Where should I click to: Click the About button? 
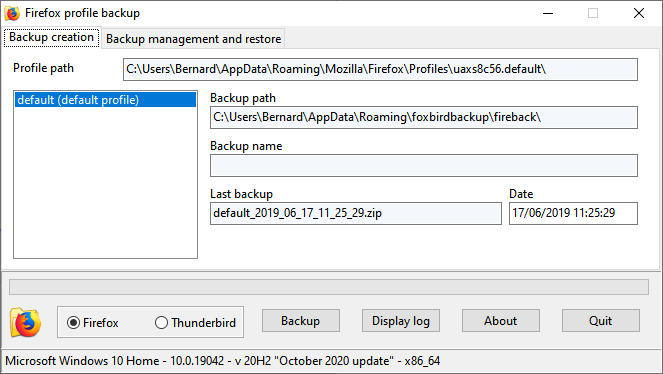tap(501, 321)
